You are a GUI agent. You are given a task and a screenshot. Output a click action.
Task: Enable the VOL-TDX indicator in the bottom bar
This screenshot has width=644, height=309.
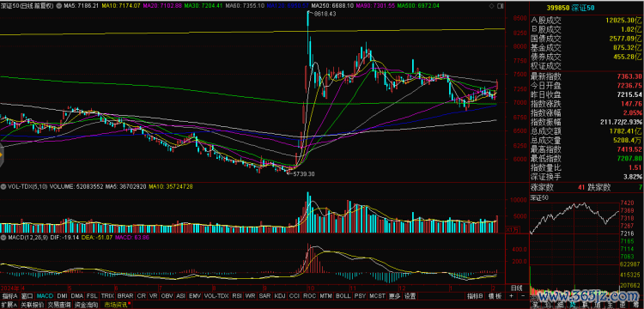pyautogui.click(x=216, y=295)
